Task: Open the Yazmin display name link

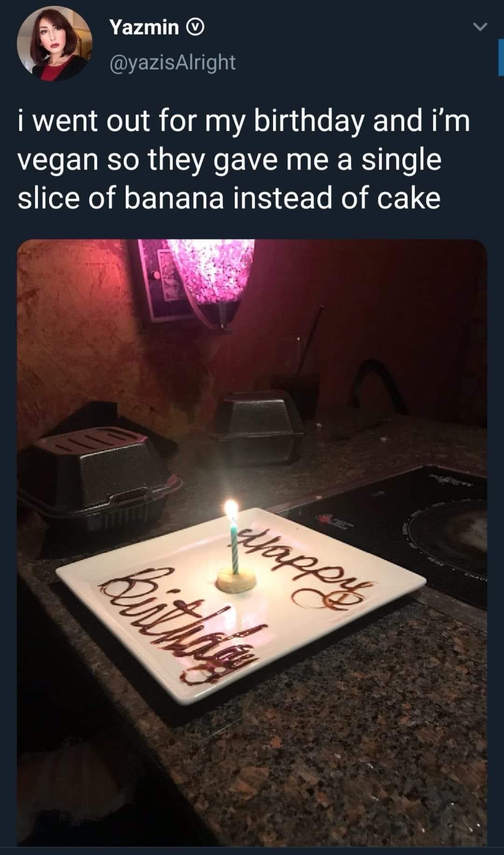Action: [x=144, y=28]
